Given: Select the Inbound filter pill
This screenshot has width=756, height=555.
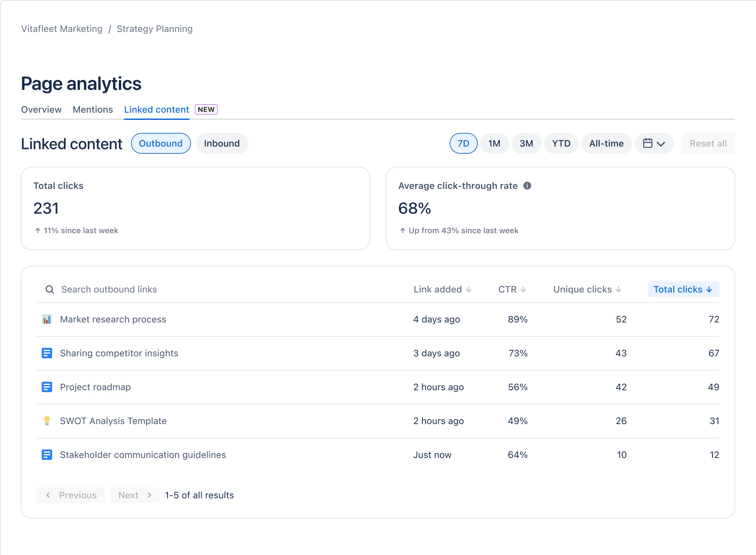Looking at the screenshot, I should tap(222, 143).
